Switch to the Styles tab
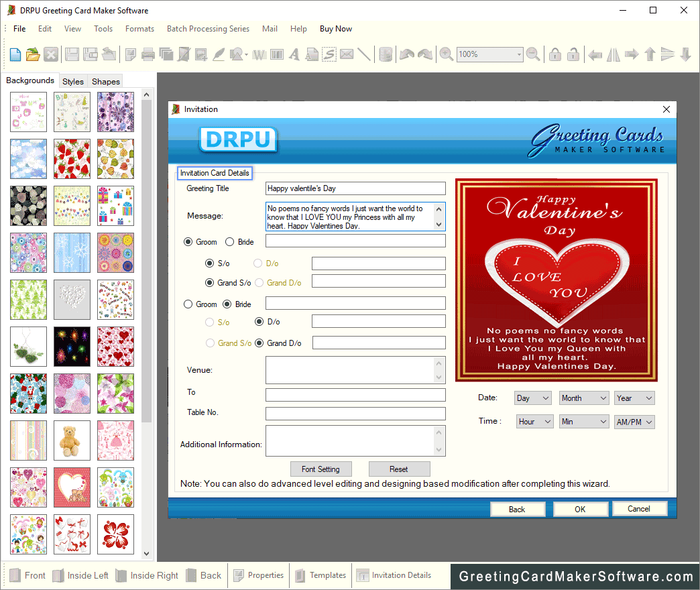 [x=73, y=82]
